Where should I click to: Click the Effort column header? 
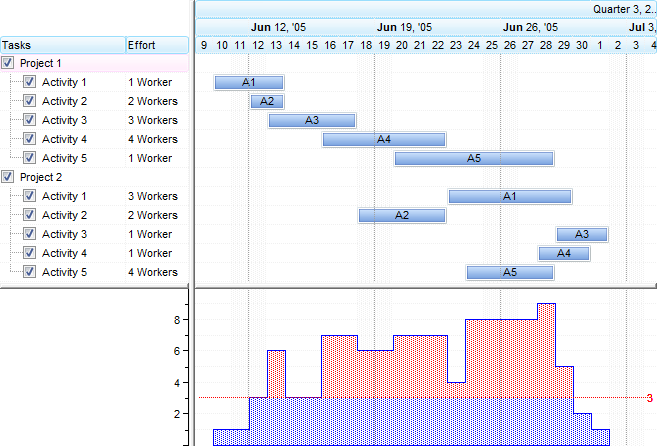[x=156, y=45]
